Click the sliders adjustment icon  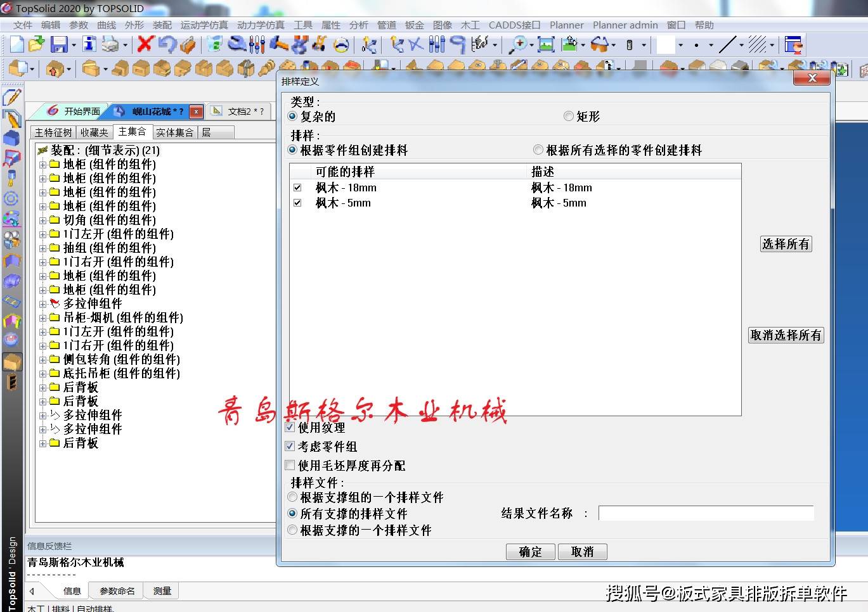(x=257, y=44)
